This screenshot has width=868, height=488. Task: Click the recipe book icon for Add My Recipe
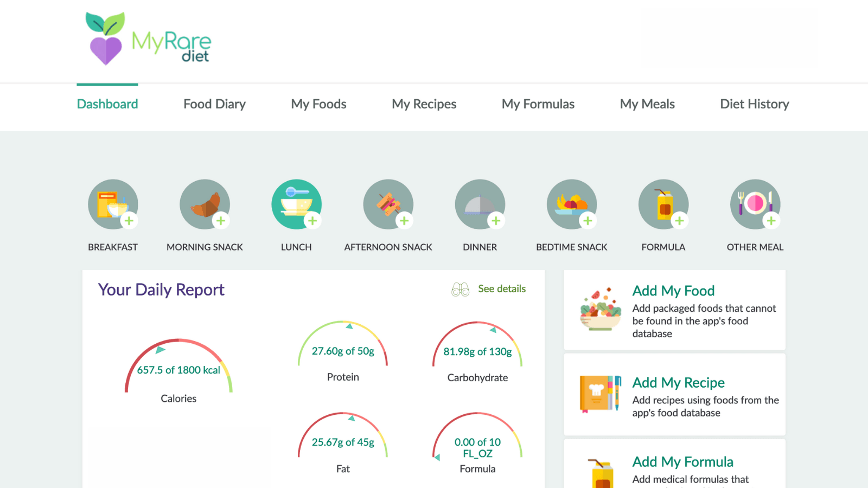[600, 394]
